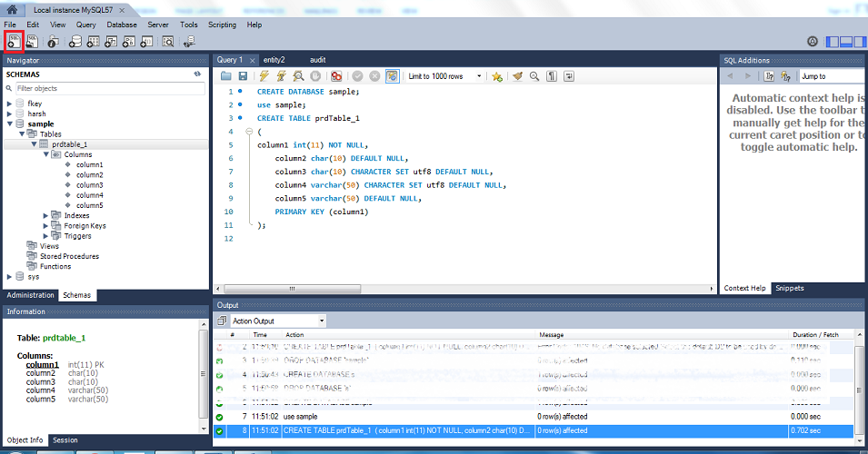Refresh the schemas list in the Navigator
Image resolution: width=868 pixels, height=454 pixels.
[x=197, y=74]
